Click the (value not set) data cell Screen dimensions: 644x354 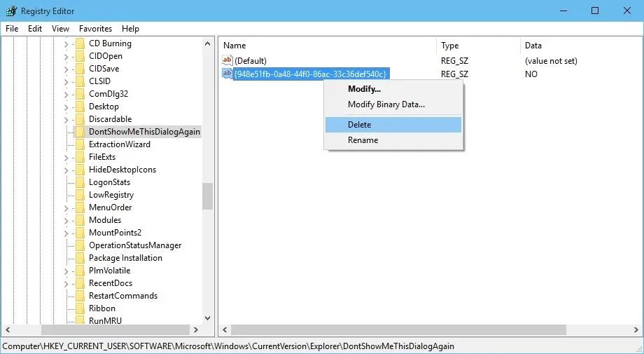(551, 61)
